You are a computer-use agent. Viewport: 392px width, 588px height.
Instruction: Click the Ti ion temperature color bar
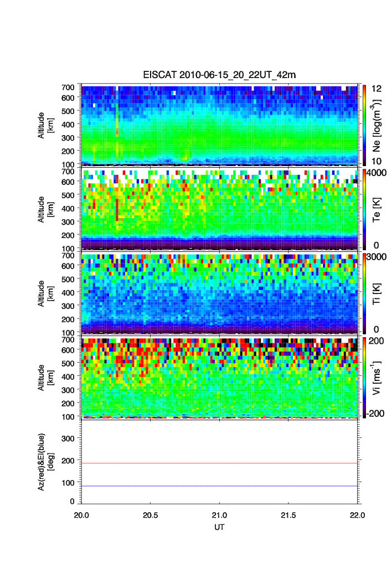pos(364,293)
